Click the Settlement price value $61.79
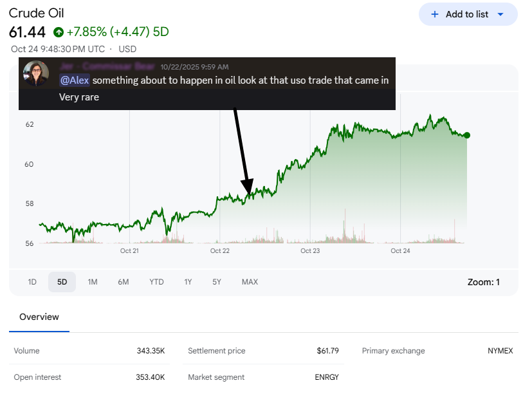This screenshot has height=403, width=532. tap(327, 351)
